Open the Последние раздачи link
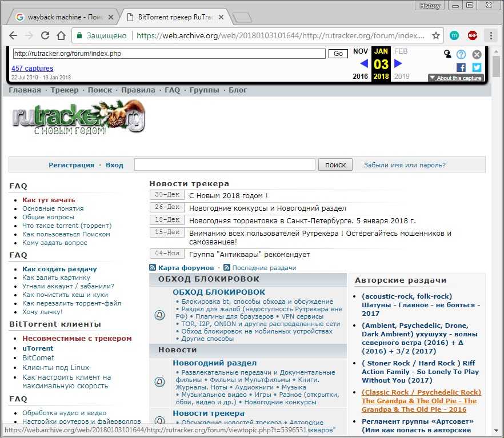504x438 pixels. pos(264,268)
